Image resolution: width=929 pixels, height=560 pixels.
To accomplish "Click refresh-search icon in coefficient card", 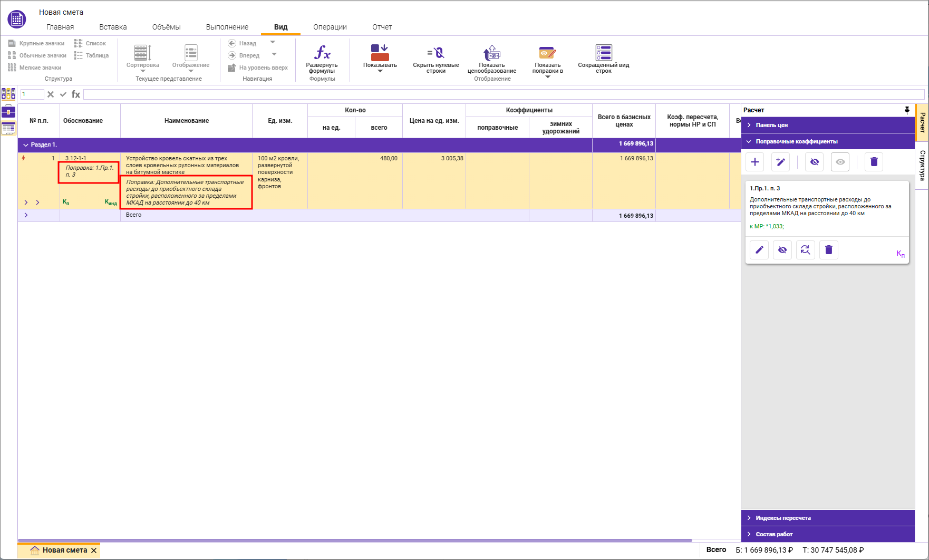I will (x=805, y=250).
